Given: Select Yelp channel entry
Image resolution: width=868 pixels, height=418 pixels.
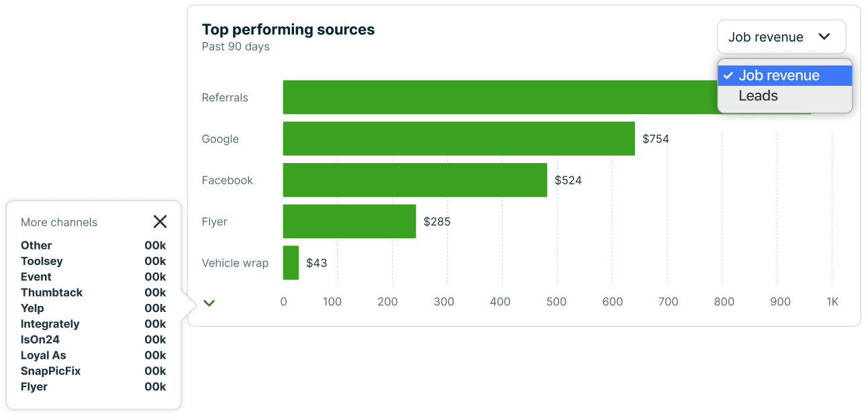Looking at the screenshot, I should (x=32, y=308).
